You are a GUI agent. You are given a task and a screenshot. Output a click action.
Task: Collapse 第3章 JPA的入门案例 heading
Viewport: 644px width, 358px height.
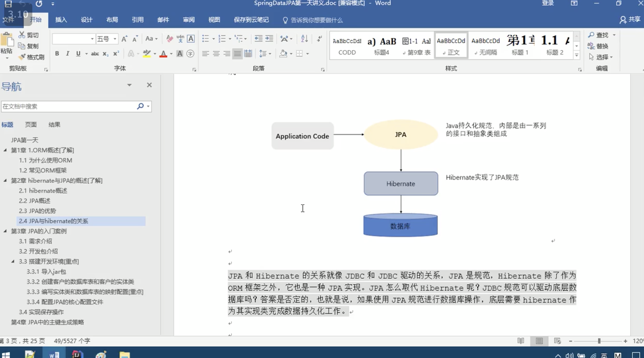click(x=5, y=231)
